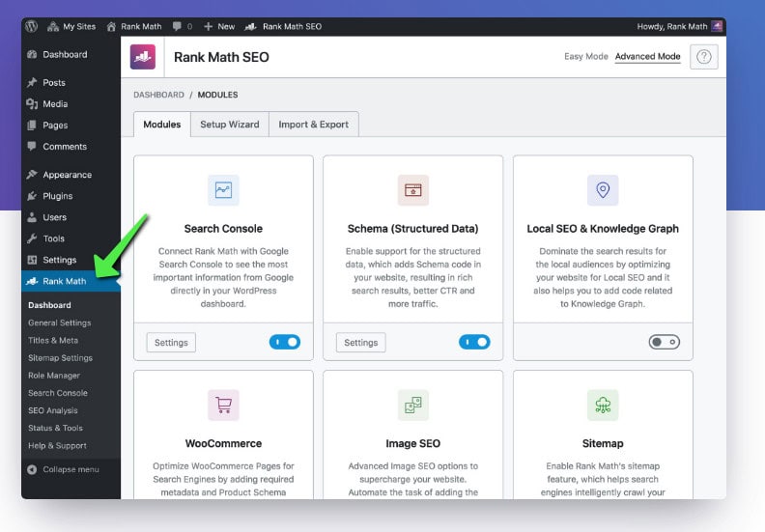This screenshot has height=532, width=765.
Task: Switch to the Setup Wizard tab
Action: [x=229, y=125]
